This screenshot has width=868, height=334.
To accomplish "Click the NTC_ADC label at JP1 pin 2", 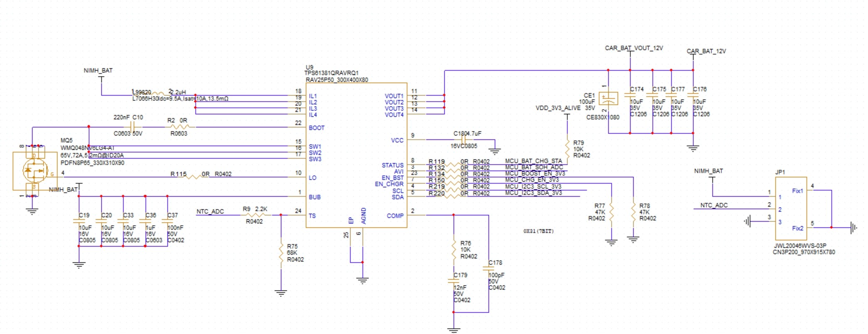I will [x=714, y=205].
